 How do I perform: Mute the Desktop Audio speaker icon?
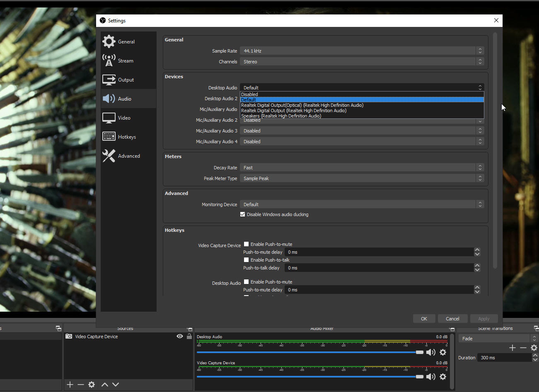click(430, 352)
